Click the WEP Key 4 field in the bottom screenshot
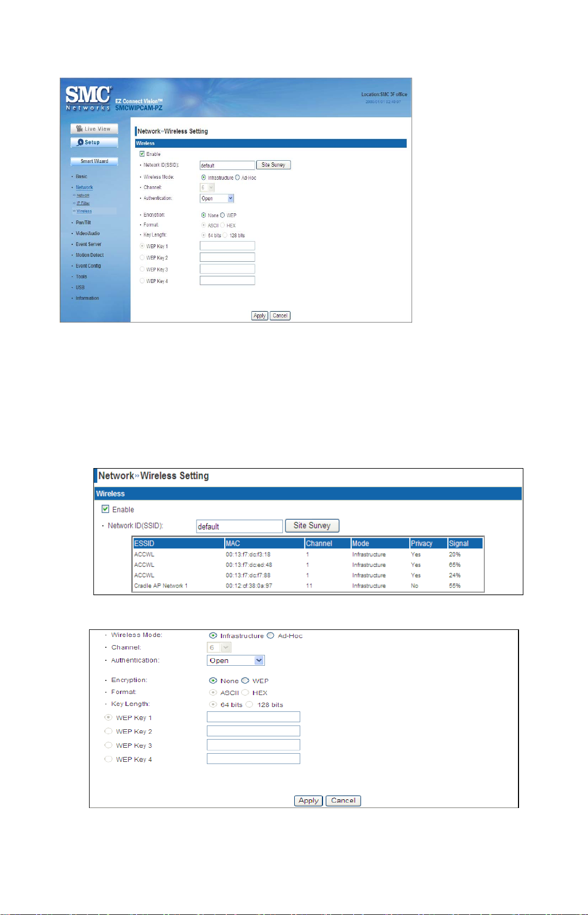This screenshot has height=915, width=588. tap(254, 759)
